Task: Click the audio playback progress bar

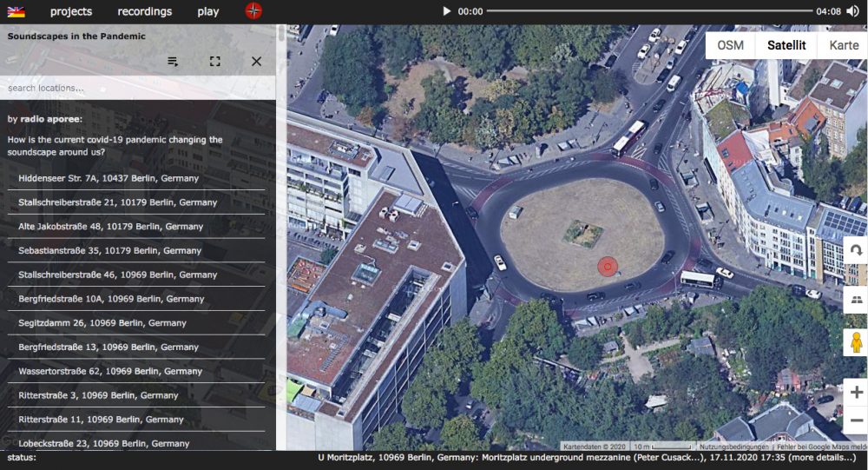Action: tap(648, 11)
